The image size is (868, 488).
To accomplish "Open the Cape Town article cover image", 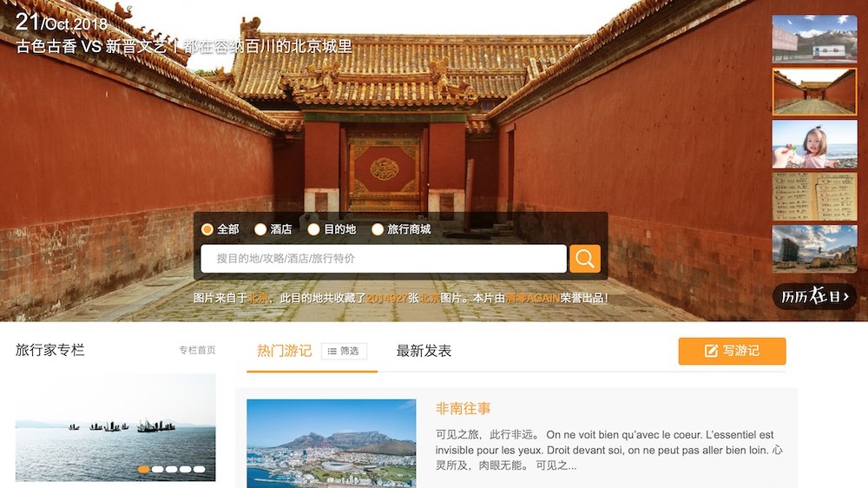I will point(331,443).
